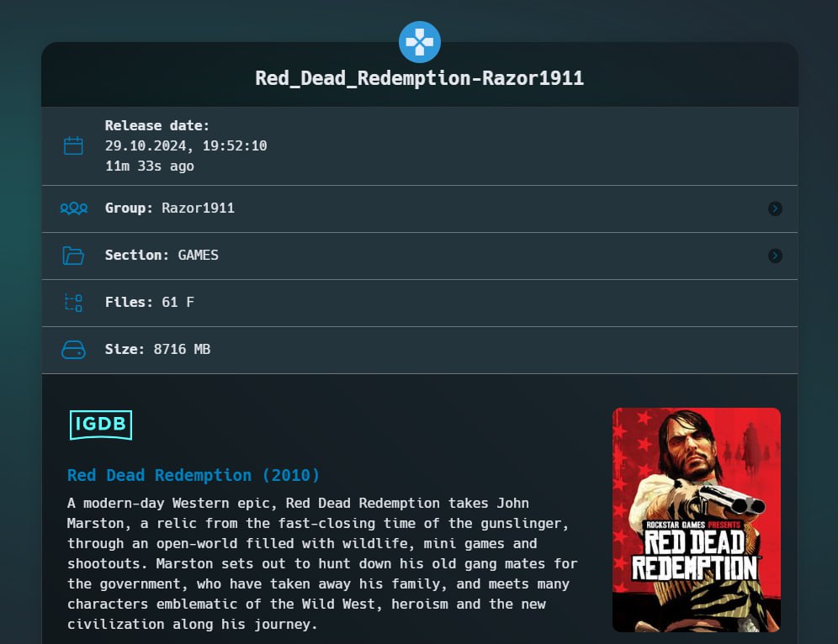Screen dimensions: 838x644
Task: Click the Red Dead Redemption cover art
Action: coord(696,520)
